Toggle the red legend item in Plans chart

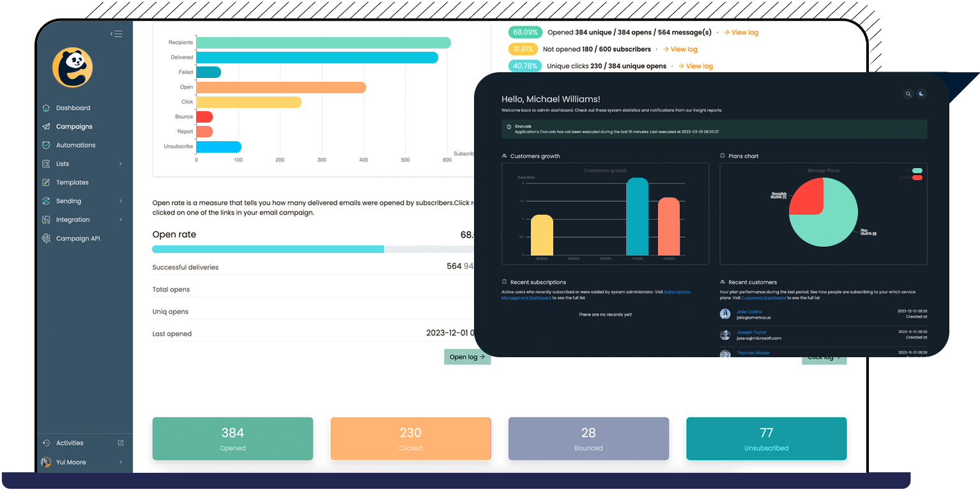coord(917,178)
